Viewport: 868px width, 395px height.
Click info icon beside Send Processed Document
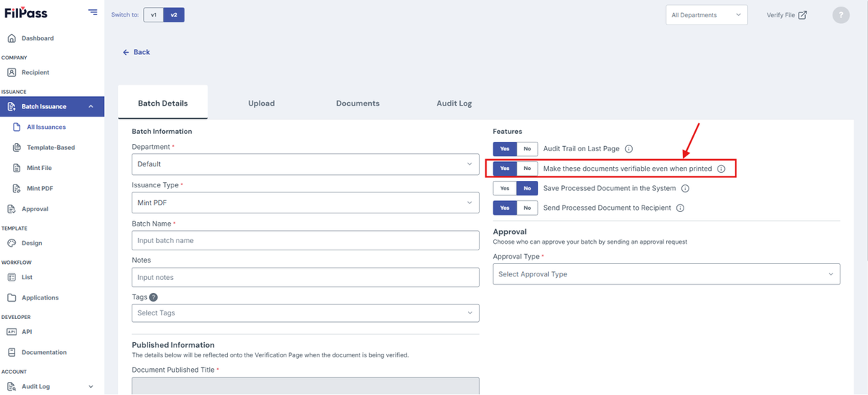680,208
